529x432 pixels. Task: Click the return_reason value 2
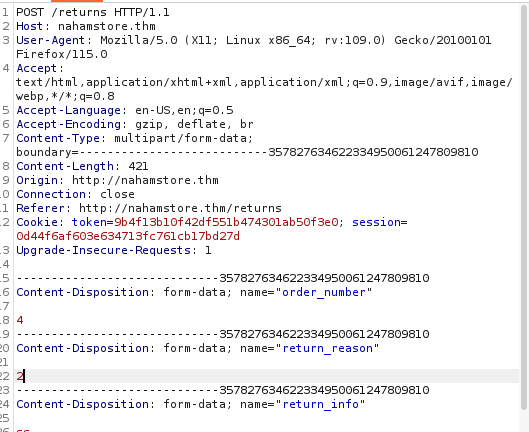(x=20, y=376)
